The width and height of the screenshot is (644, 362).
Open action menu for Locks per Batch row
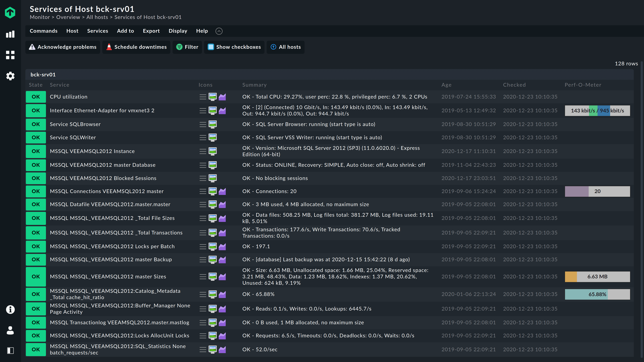tap(203, 246)
